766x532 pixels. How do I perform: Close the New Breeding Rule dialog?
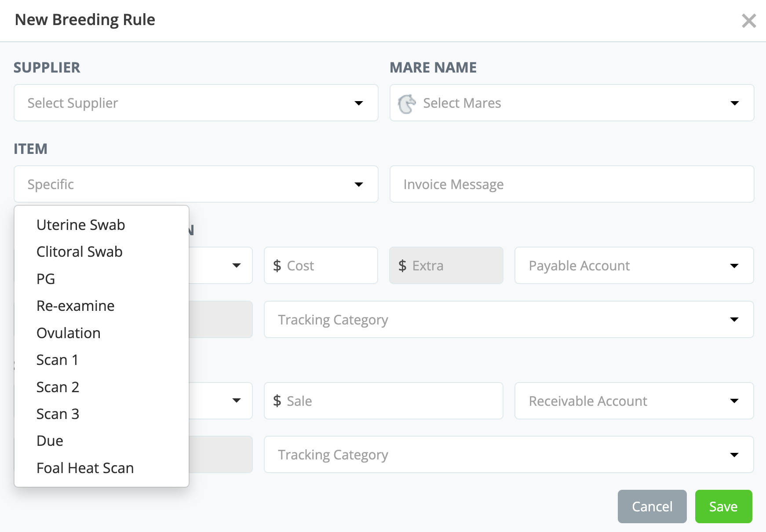[x=748, y=21]
